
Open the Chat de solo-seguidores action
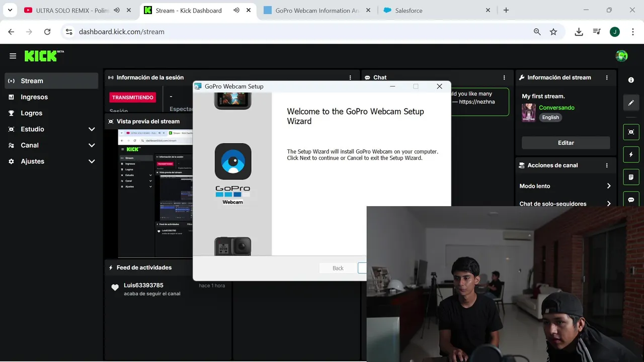[x=566, y=204]
